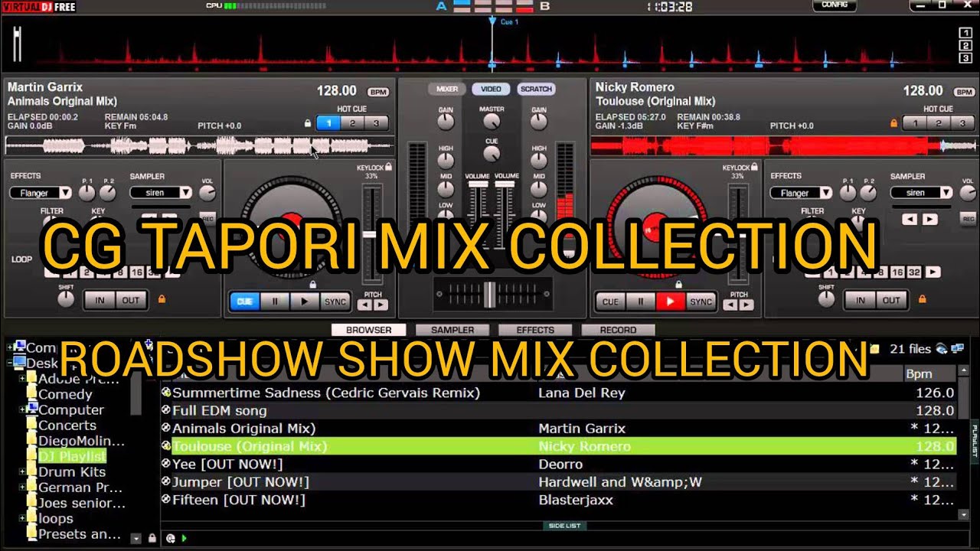Click the right deck orange hot cue lock
Screen dimensions: 980x551
[893, 123]
